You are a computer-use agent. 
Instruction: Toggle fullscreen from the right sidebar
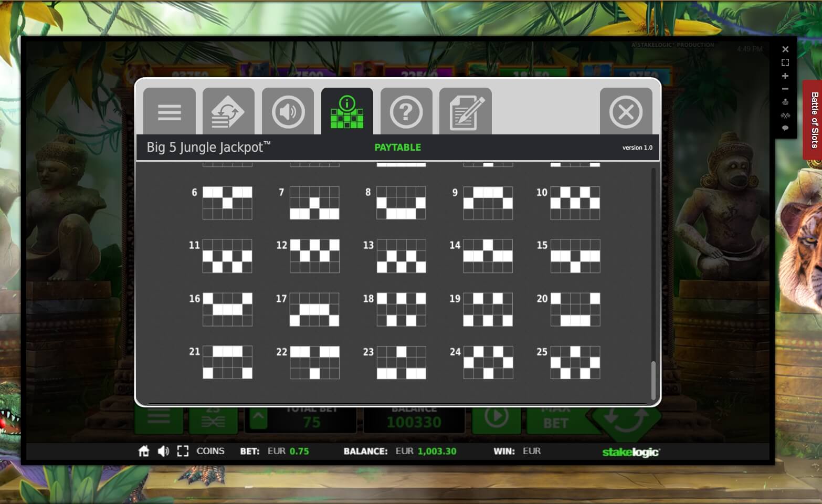tap(785, 62)
